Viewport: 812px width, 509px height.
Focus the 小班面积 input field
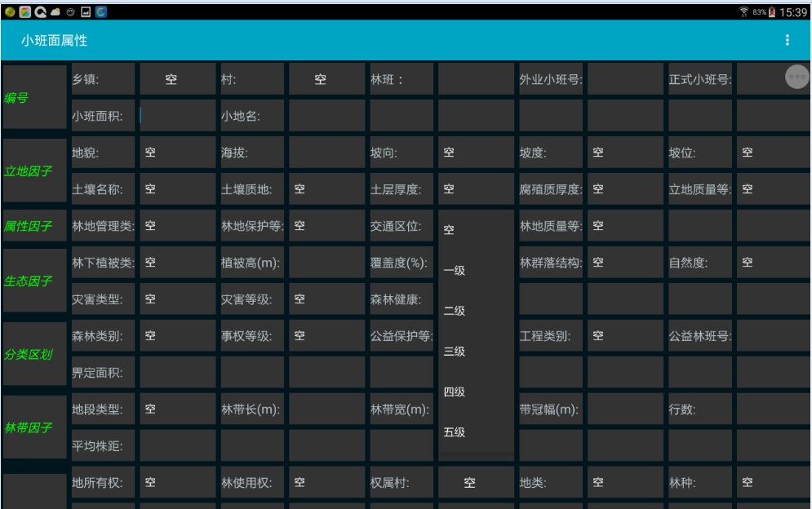click(177, 116)
